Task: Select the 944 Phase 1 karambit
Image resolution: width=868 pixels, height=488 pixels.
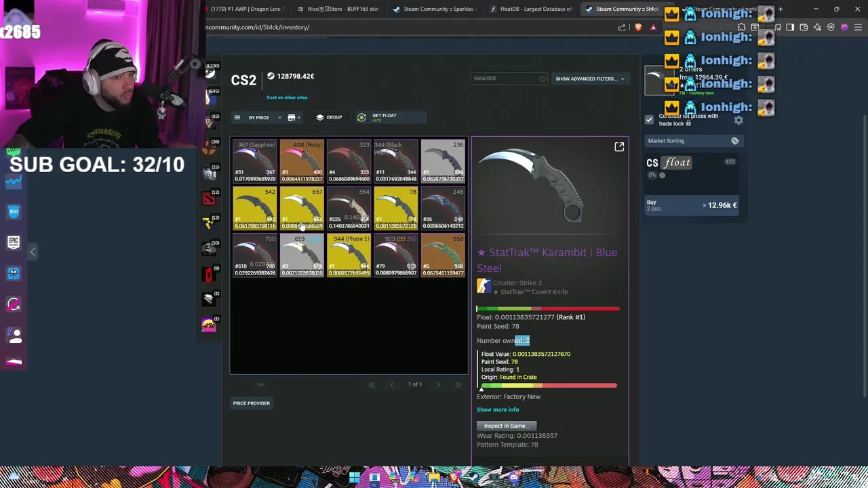Action: point(349,256)
